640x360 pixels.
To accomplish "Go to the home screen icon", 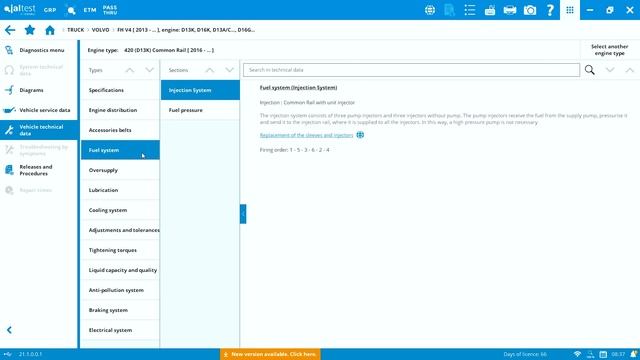I will pos(50,30).
